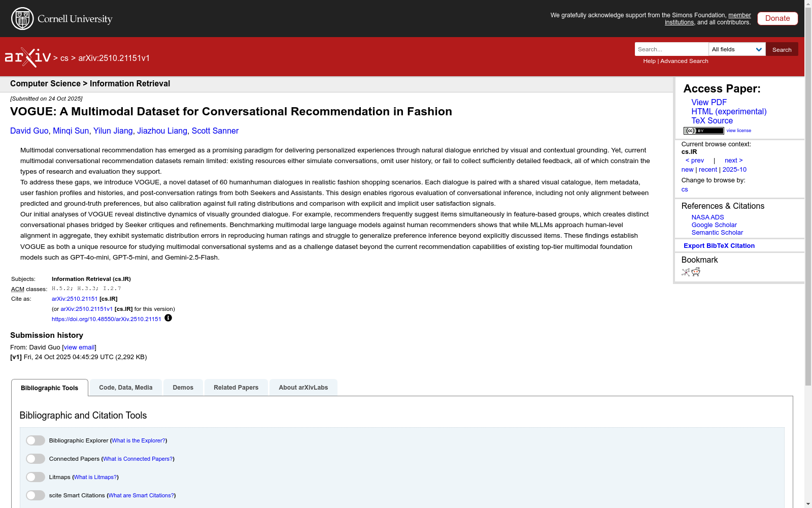Image resolution: width=812 pixels, height=508 pixels.
Task: Open Semantic Scholar link
Action: pos(717,232)
